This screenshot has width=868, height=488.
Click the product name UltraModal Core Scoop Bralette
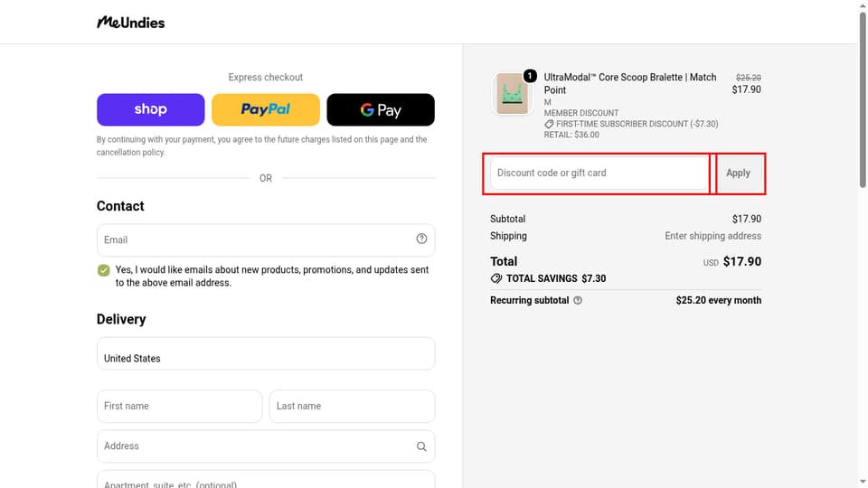pyautogui.click(x=630, y=83)
